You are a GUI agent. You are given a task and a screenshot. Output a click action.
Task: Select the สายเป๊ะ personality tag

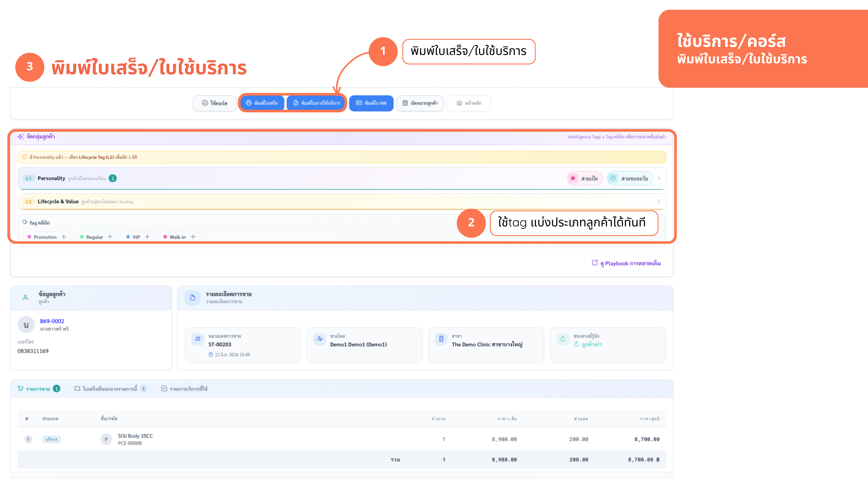(x=585, y=178)
